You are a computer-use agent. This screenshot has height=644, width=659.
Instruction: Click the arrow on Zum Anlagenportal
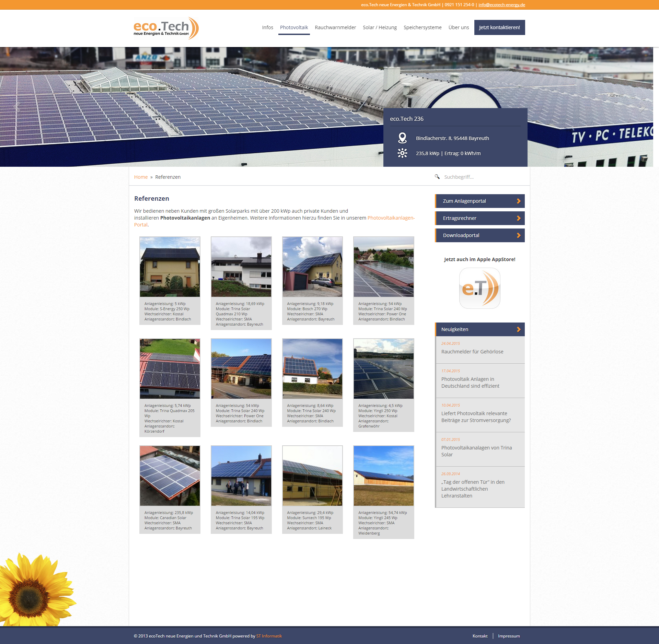[519, 201]
